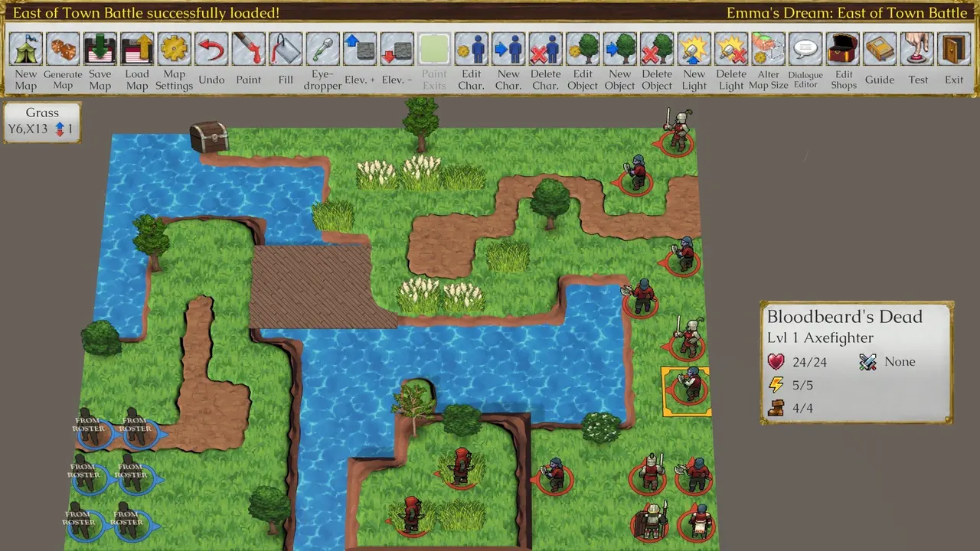Open the Load Map tool
Screen dimensions: 980x551
[x=137, y=49]
